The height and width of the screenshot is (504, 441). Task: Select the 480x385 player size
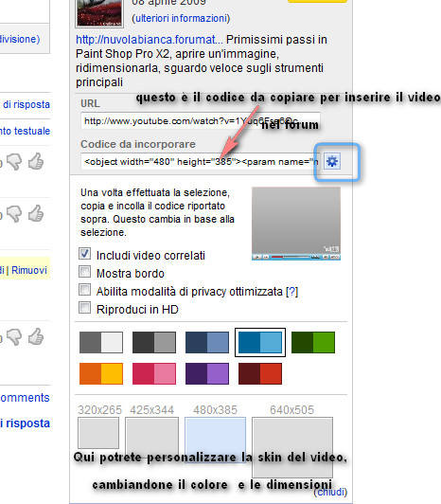[215, 440]
